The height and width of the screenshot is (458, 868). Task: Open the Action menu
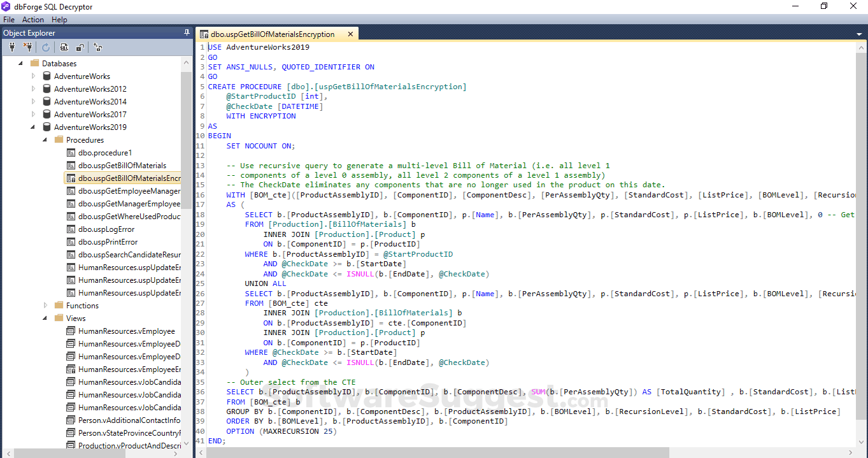pos(33,20)
